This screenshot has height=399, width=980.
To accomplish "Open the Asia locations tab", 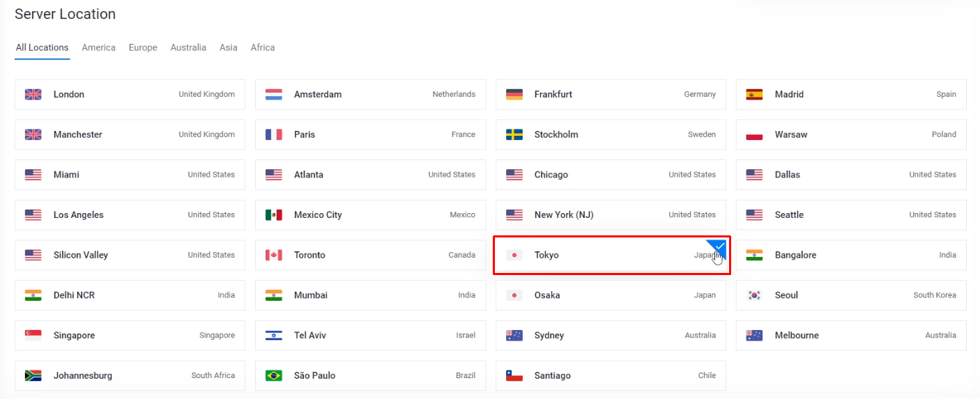I will pos(228,48).
